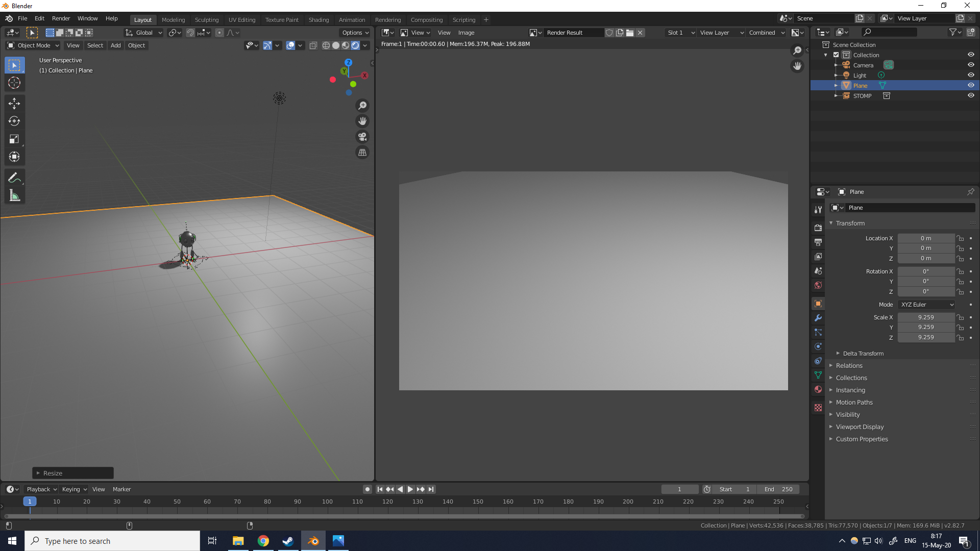Click frame 100 on the timeline ruler

point(327,502)
